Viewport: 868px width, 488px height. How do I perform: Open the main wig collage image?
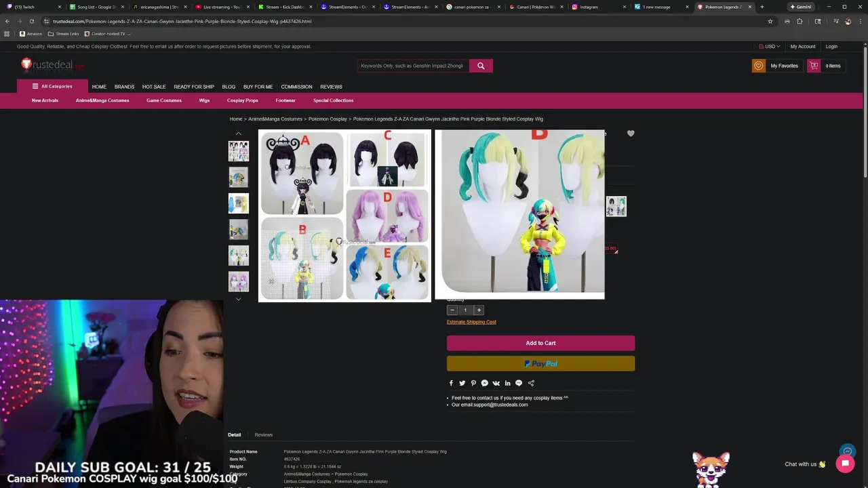[x=344, y=216]
